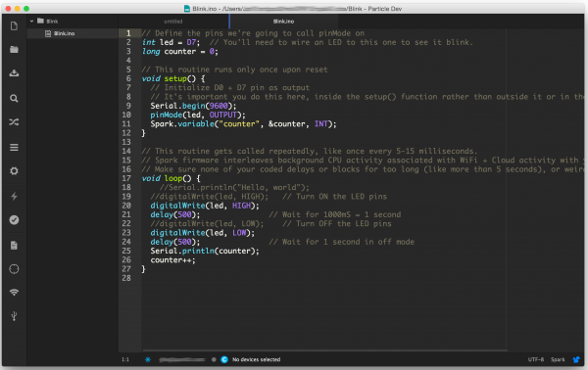Image resolution: width=588 pixels, height=370 pixels.
Task: Open the folder icon in sidebar
Action: tap(14, 50)
